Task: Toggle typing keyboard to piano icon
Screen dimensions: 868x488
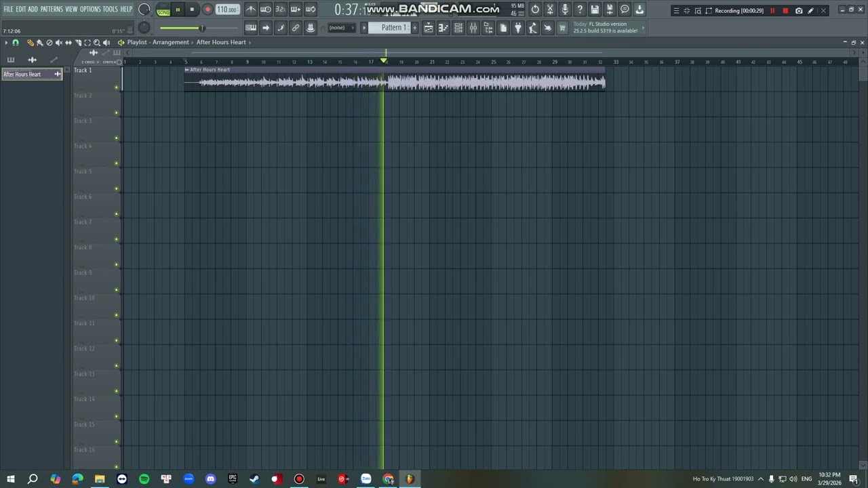Action: tap(251, 28)
